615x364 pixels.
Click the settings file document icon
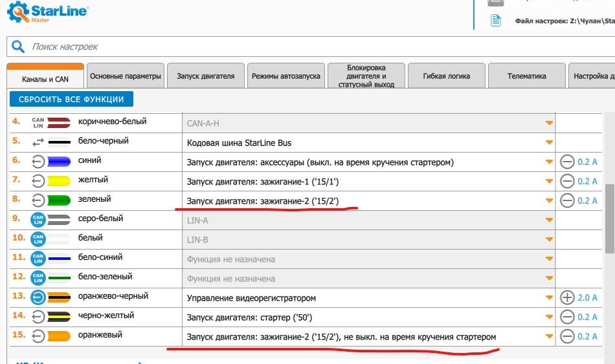(x=495, y=21)
